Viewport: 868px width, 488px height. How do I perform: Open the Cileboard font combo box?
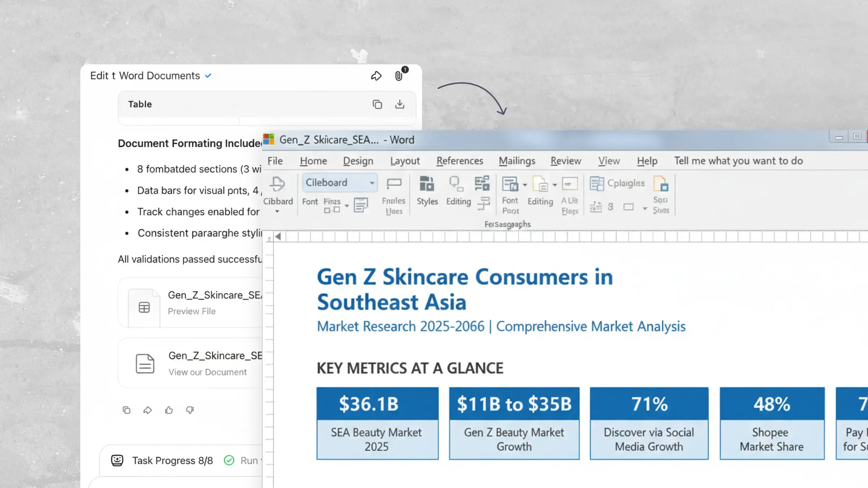point(340,183)
